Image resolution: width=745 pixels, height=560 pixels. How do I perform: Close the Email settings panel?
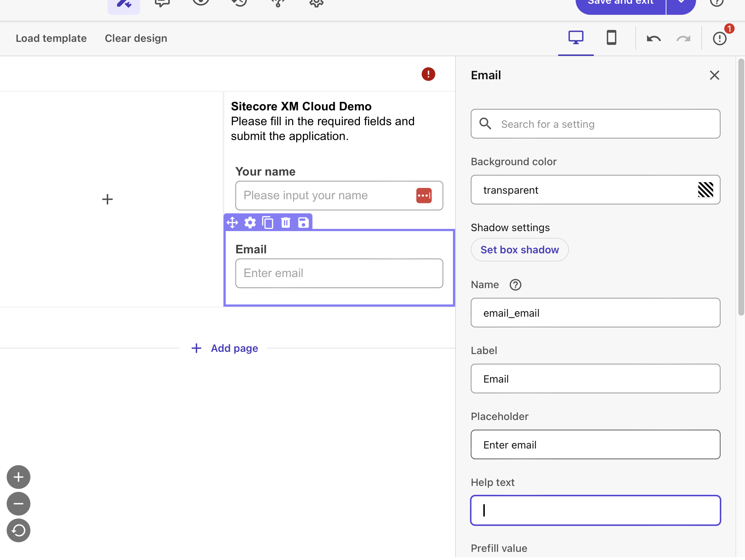point(714,75)
